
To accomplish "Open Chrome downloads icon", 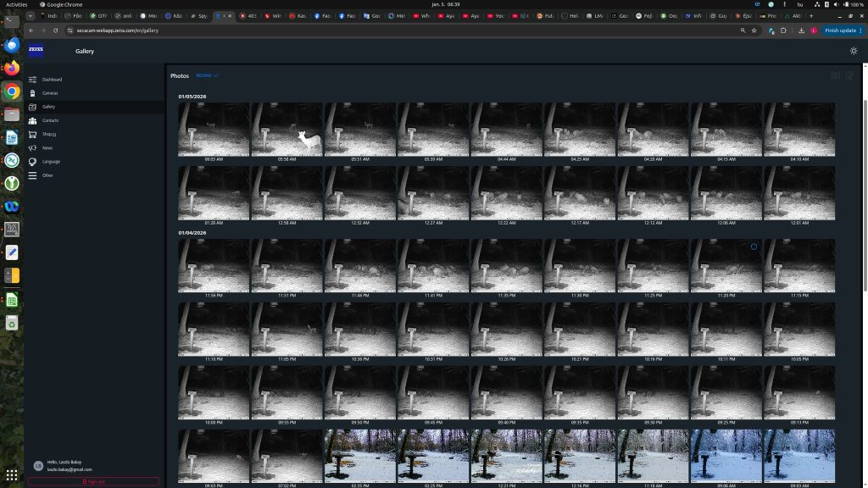I will (801, 30).
